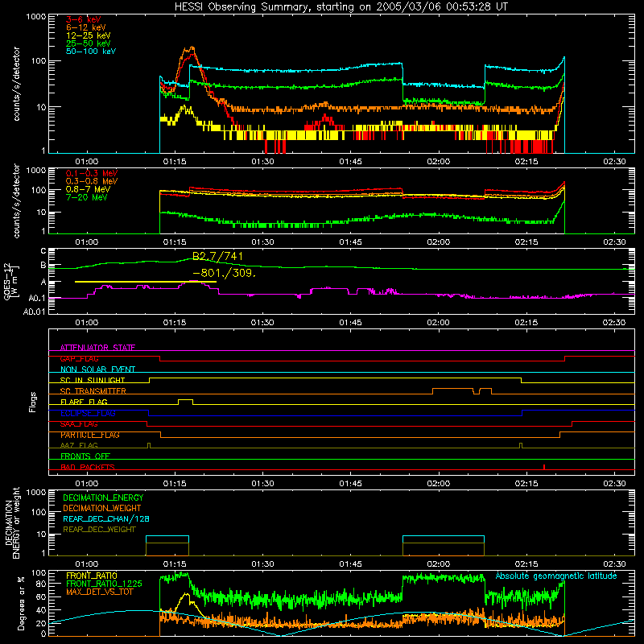
Task: Click the DECIMATION ENERGY or weight axis label
Action: pyautogui.click(x=13, y=522)
